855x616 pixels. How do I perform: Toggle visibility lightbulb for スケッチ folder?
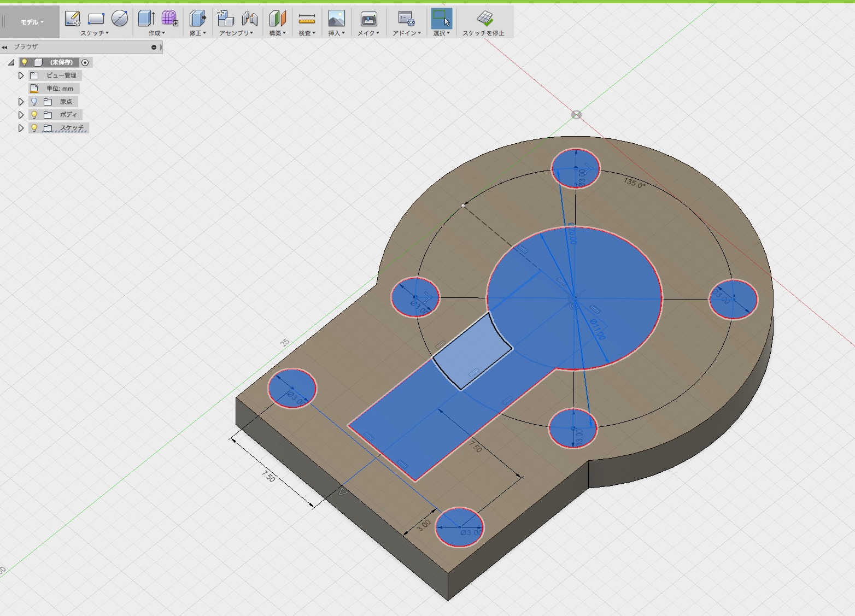[x=34, y=128]
